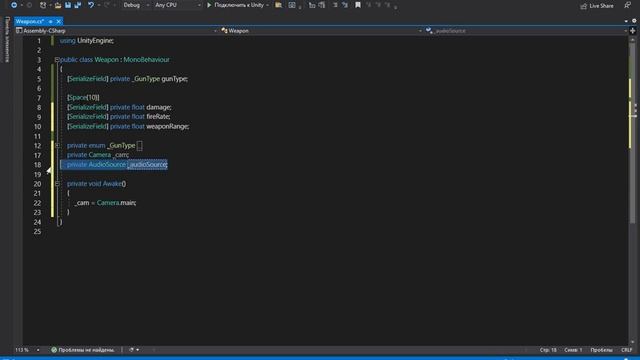Click the CRLF line ending indicator

(x=626, y=350)
